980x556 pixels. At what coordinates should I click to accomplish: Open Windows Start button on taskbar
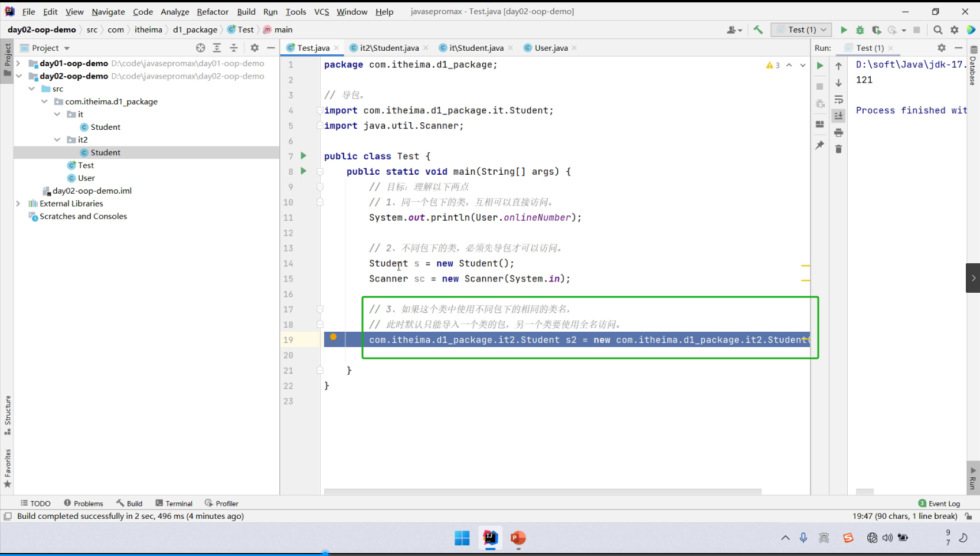[x=462, y=538]
